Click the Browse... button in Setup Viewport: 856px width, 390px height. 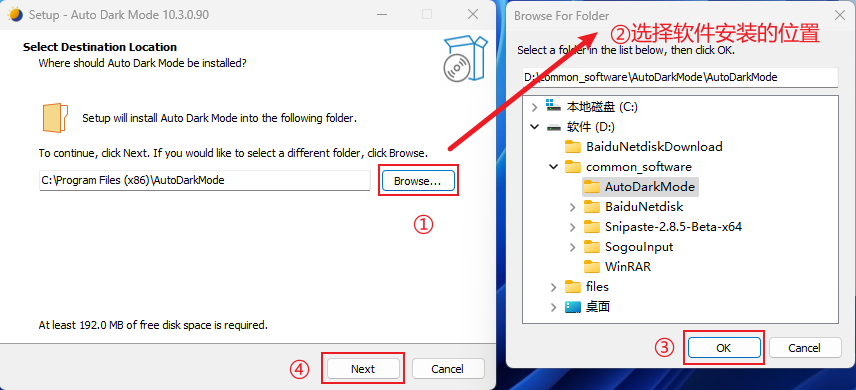pyautogui.click(x=418, y=181)
